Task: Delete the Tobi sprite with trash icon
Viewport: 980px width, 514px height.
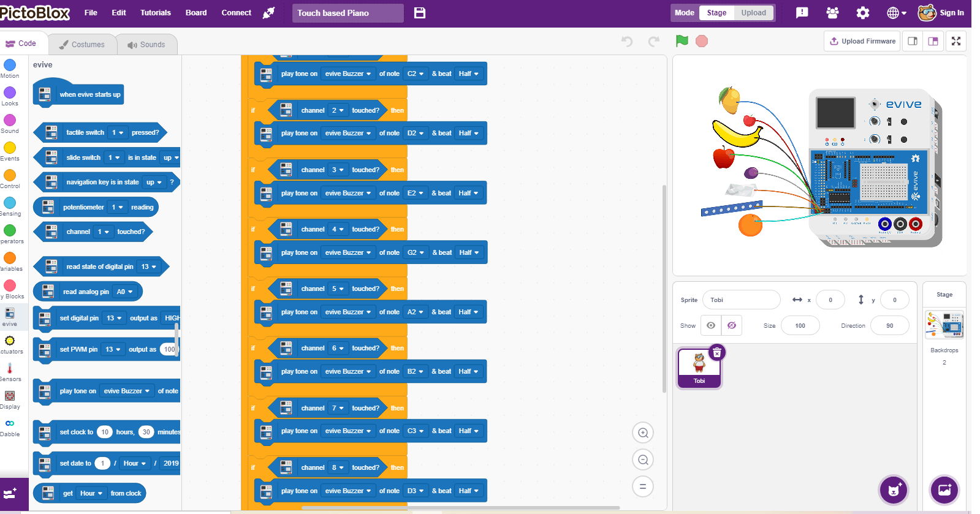Action: [x=716, y=352]
